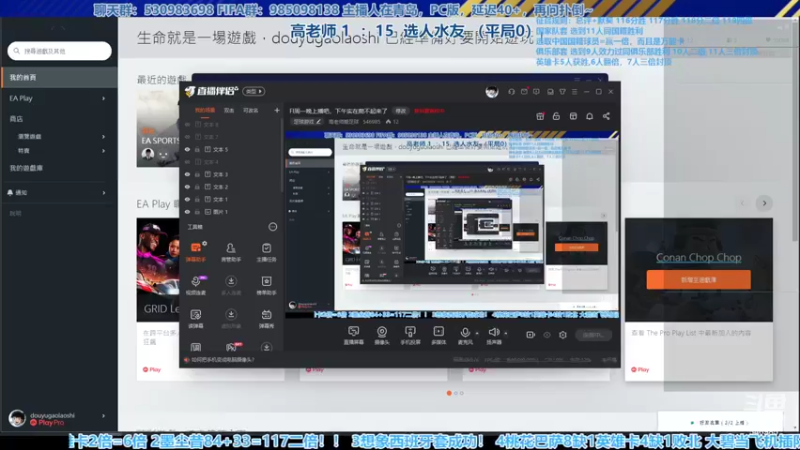Click the unlock padlock icon in stream header
Image resolution: width=800 pixels, height=450 pixels.
pyautogui.click(x=556, y=116)
